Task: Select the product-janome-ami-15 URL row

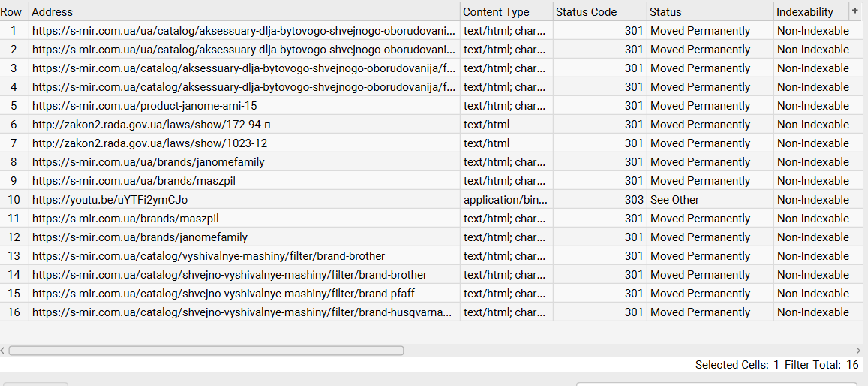Action: (145, 106)
